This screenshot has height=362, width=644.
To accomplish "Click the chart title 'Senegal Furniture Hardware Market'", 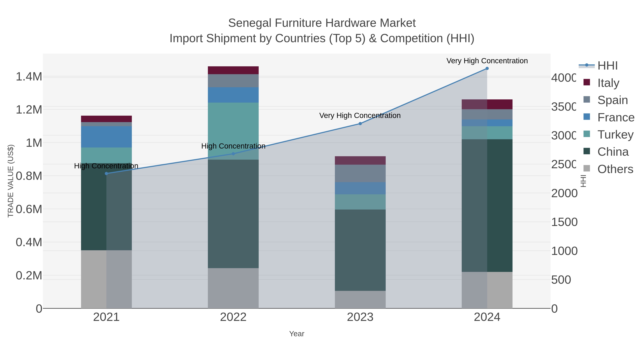I will (x=322, y=23).
